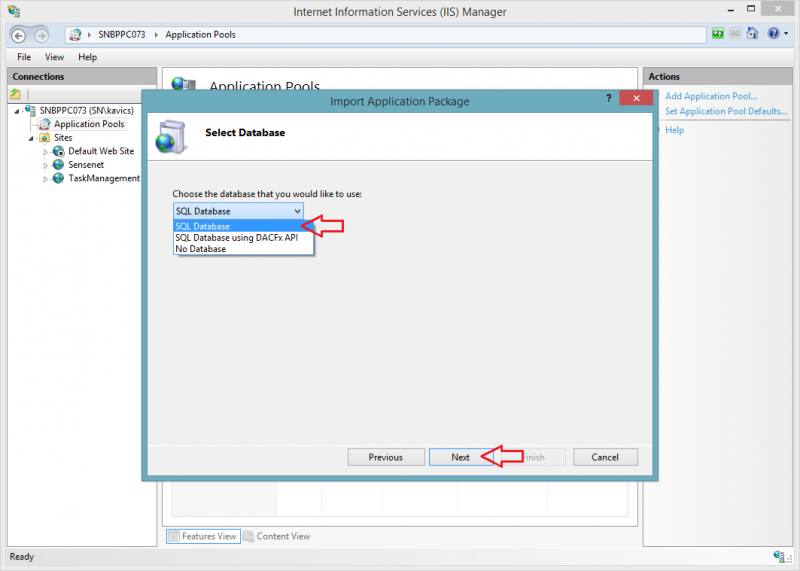The height and width of the screenshot is (571, 800).
Task: Collapse the Sites tree node
Action: point(31,138)
